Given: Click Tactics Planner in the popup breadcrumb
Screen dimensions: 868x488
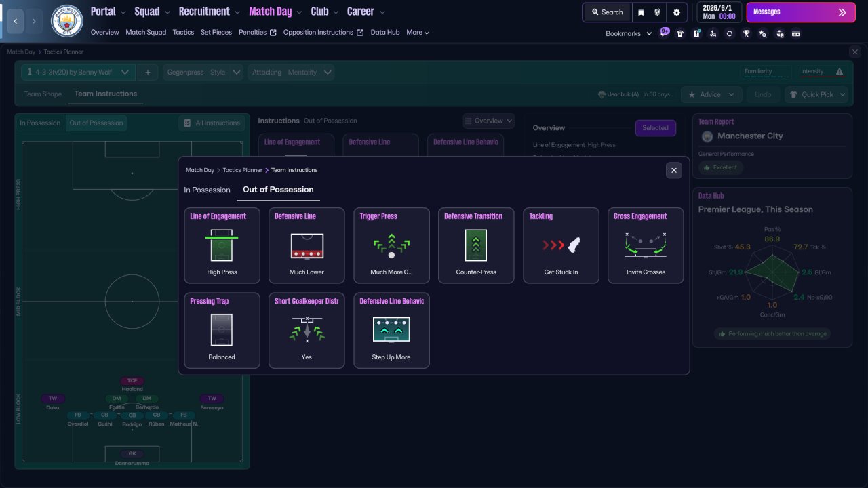Looking at the screenshot, I should tap(243, 170).
